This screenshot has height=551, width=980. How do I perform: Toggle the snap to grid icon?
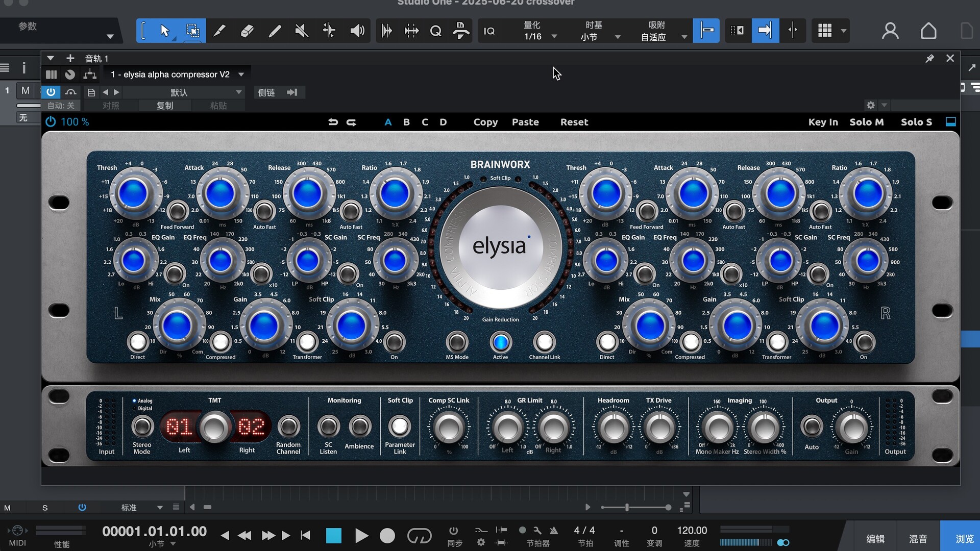pyautogui.click(x=706, y=31)
